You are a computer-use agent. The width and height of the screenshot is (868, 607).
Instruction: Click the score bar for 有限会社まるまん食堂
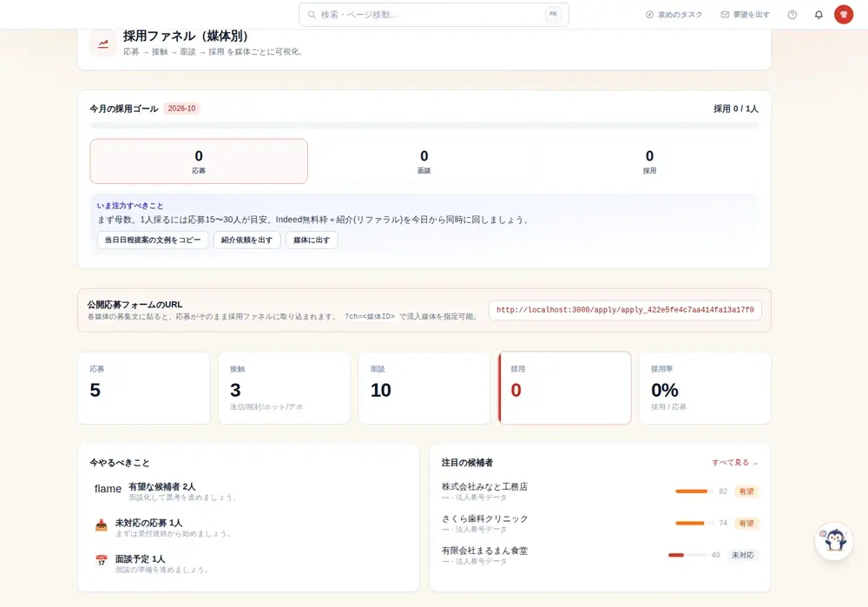coord(687,555)
